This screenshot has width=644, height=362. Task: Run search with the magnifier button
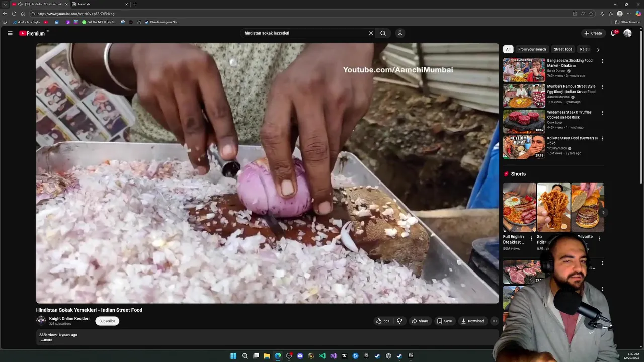383,33
